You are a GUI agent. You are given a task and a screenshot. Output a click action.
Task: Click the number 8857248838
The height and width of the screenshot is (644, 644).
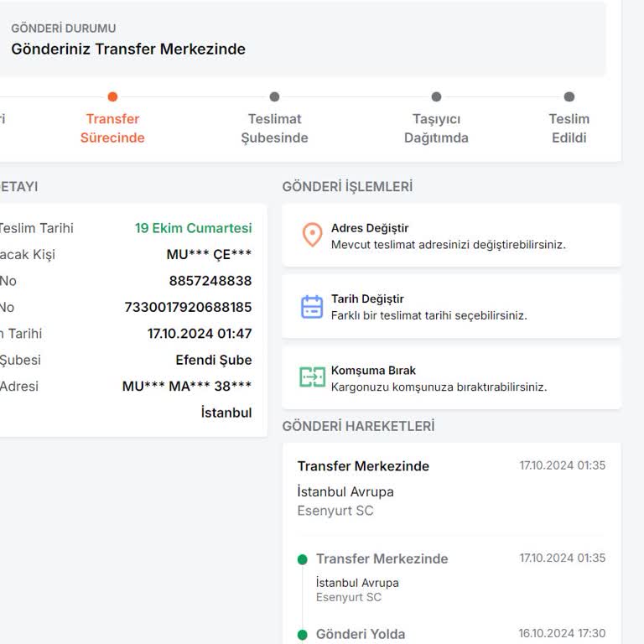[x=210, y=281]
